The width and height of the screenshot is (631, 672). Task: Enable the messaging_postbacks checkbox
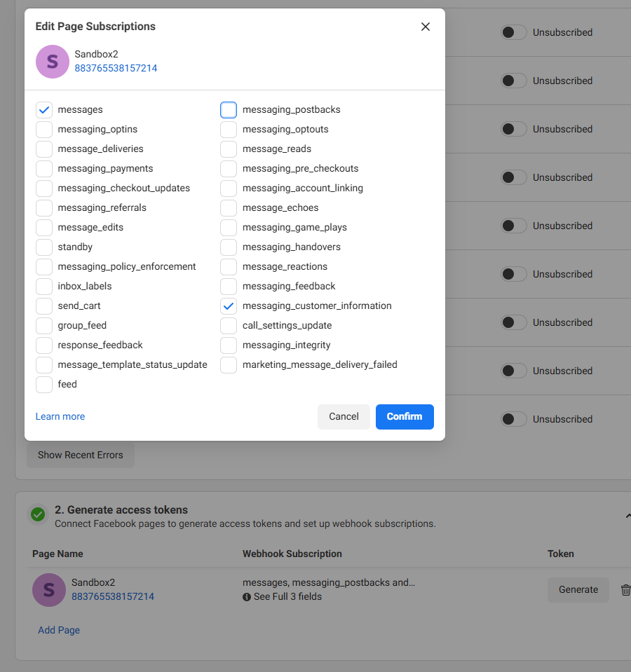pos(229,110)
